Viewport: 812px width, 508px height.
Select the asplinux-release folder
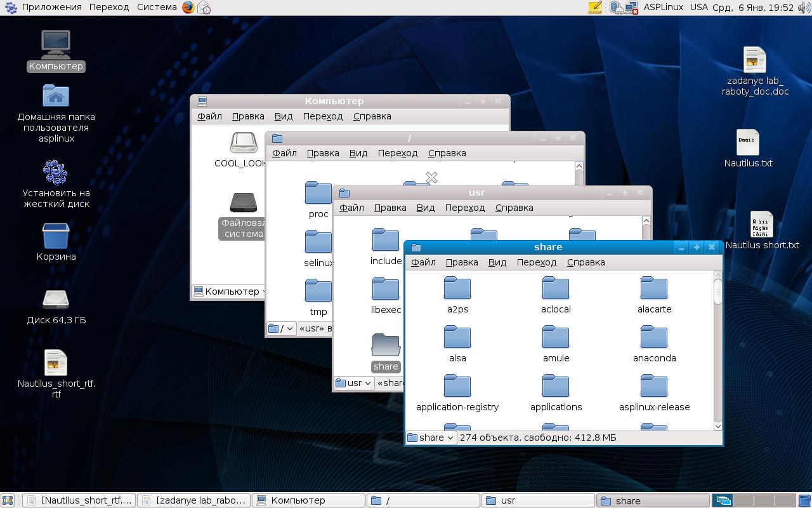(654, 393)
